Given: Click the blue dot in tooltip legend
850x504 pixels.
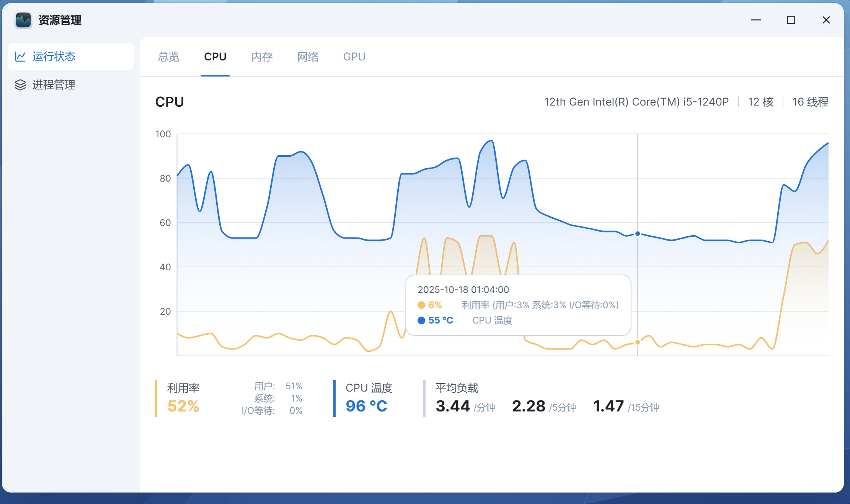Looking at the screenshot, I should click(421, 320).
